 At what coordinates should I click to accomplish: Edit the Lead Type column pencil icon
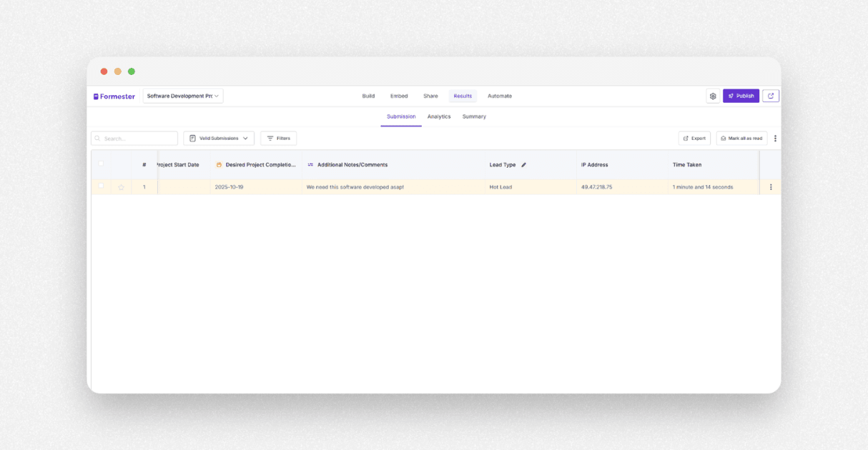[x=523, y=165]
